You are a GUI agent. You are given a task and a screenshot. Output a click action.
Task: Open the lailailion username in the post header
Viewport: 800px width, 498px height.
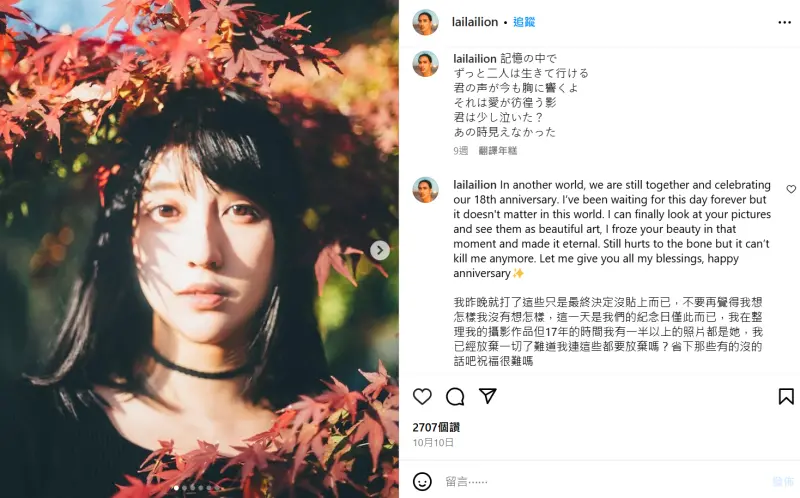pos(474,22)
